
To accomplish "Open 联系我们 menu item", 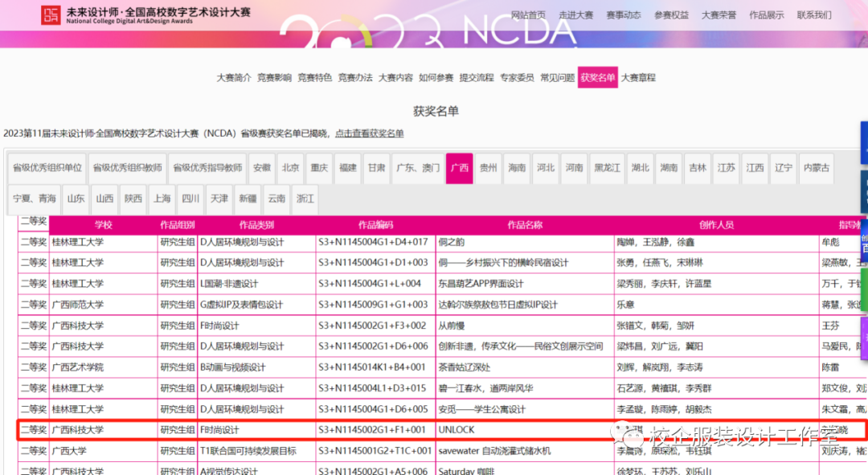I will click(x=813, y=15).
